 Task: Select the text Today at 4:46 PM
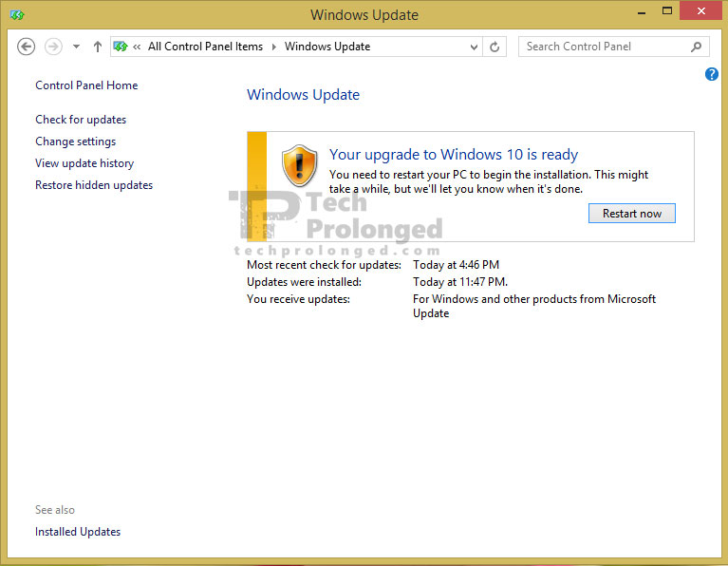coord(456,265)
